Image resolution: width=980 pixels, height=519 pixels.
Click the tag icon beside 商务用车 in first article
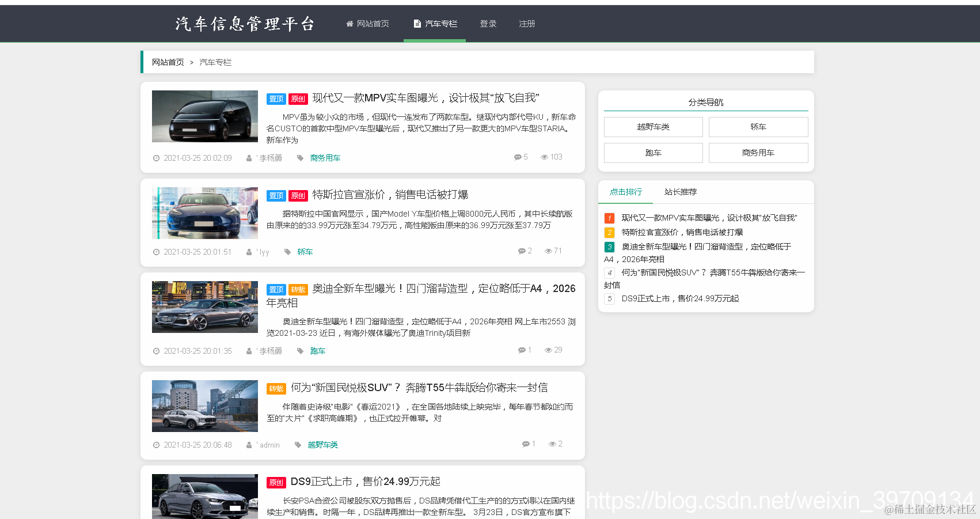[x=300, y=158]
